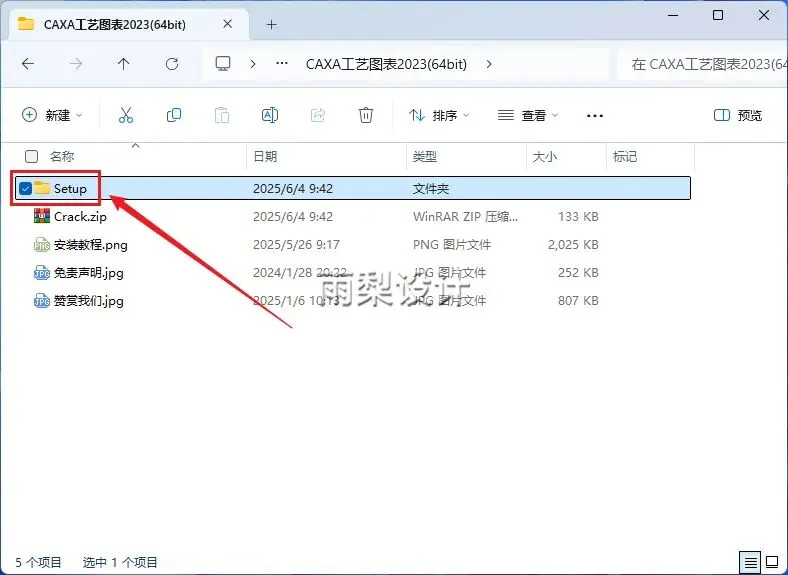The width and height of the screenshot is (788, 575).
Task: Click the 252 KB size cell
Action: coord(578,273)
